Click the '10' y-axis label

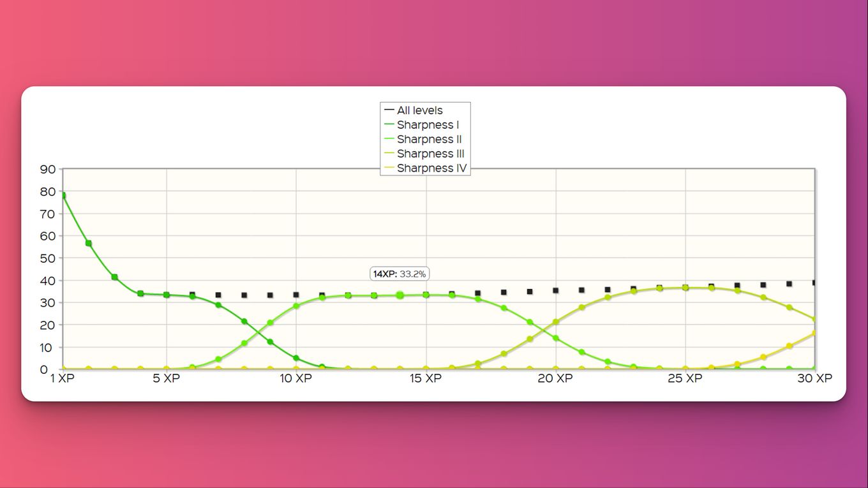[48, 348]
